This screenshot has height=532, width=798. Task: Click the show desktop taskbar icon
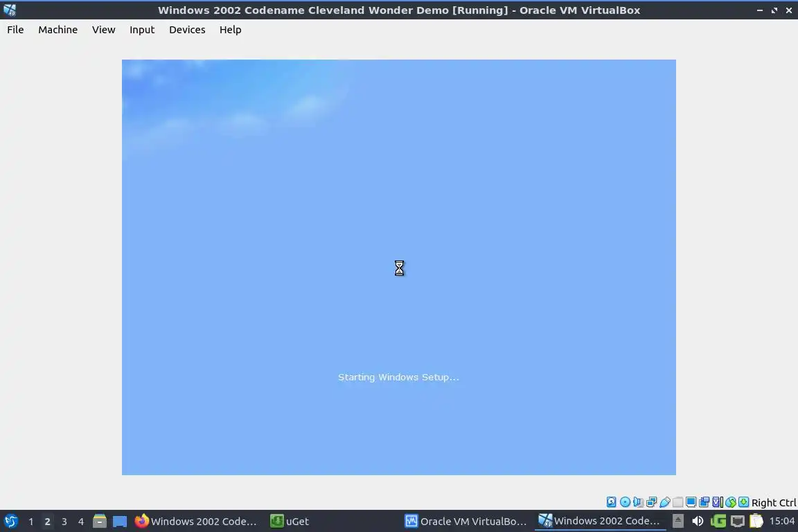tap(120, 522)
